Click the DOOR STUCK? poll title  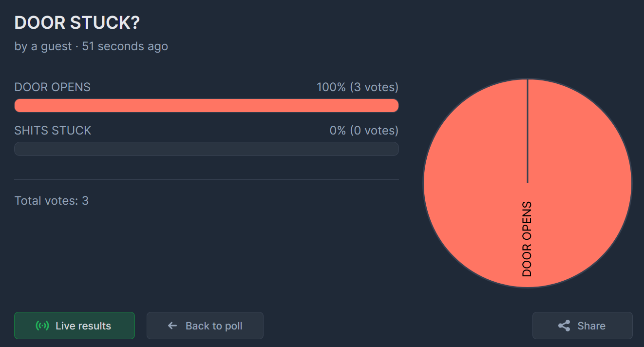point(77,23)
